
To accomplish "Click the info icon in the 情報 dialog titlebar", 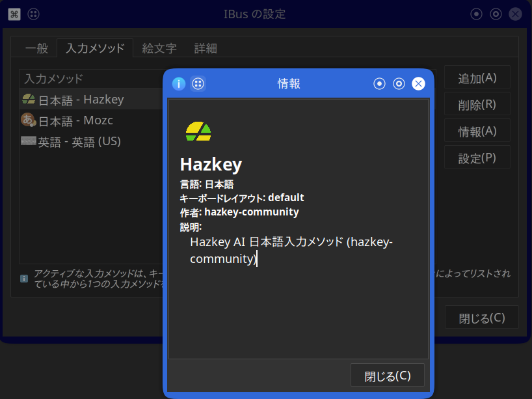I will (x=179, y=83).
